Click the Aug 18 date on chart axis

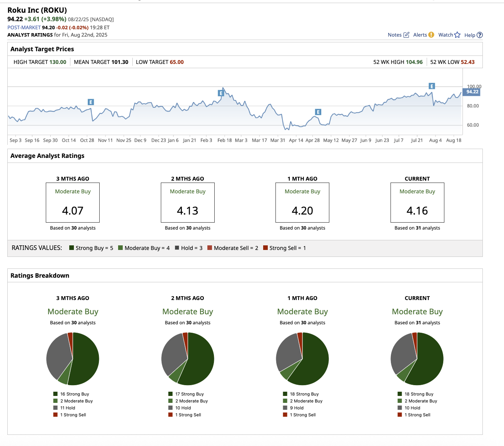point(454,140)
